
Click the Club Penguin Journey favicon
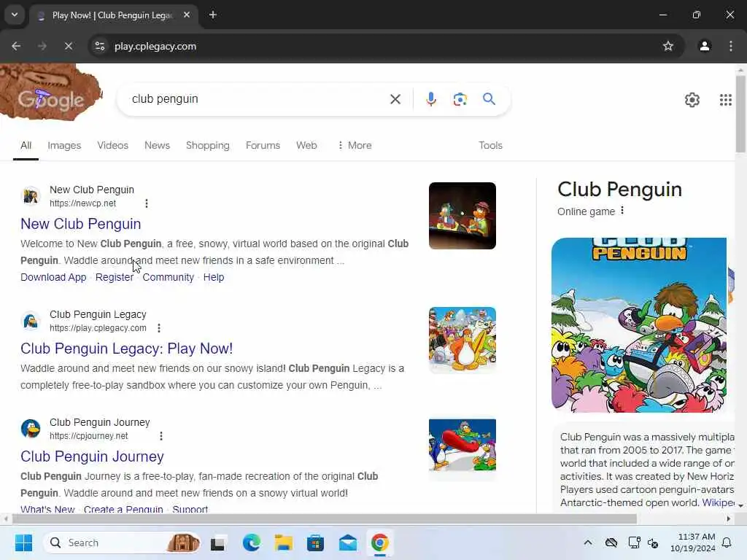pyautogui.click(x=31, y=429)
